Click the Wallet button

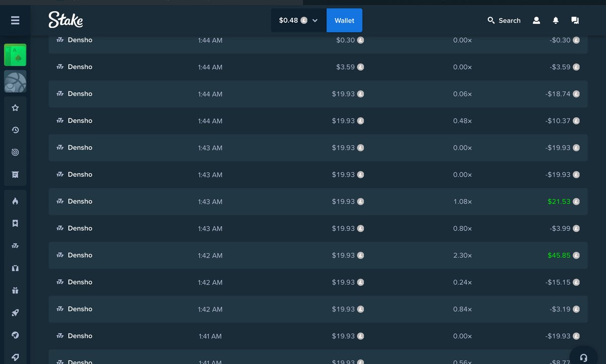pyautogui.click(x=344, y=20)
